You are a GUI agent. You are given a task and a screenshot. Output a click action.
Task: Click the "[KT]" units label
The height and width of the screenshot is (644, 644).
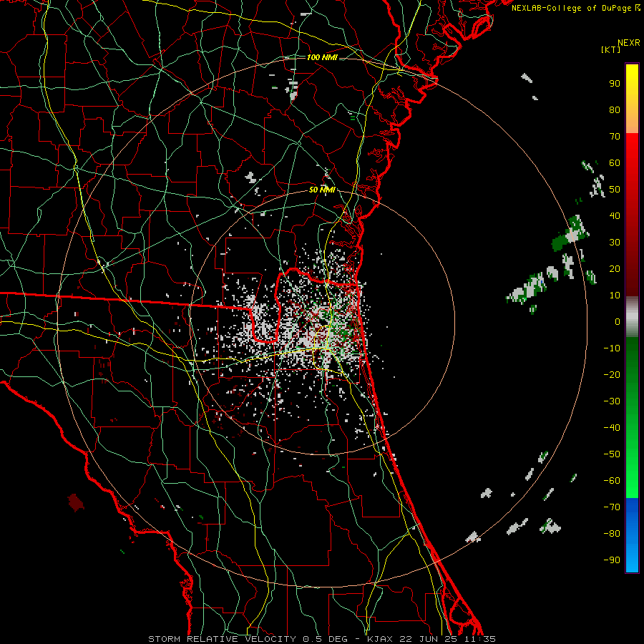tap(611, 49)
